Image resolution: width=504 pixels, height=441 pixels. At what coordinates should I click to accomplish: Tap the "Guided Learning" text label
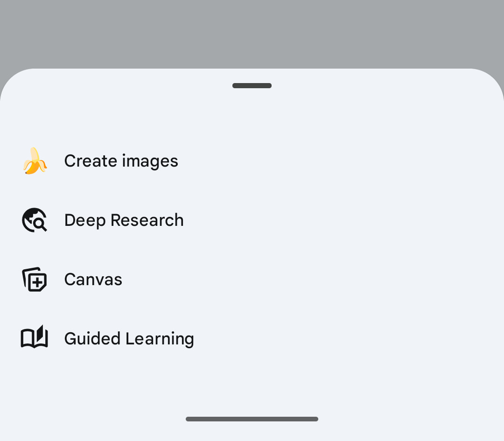[129, 338]
